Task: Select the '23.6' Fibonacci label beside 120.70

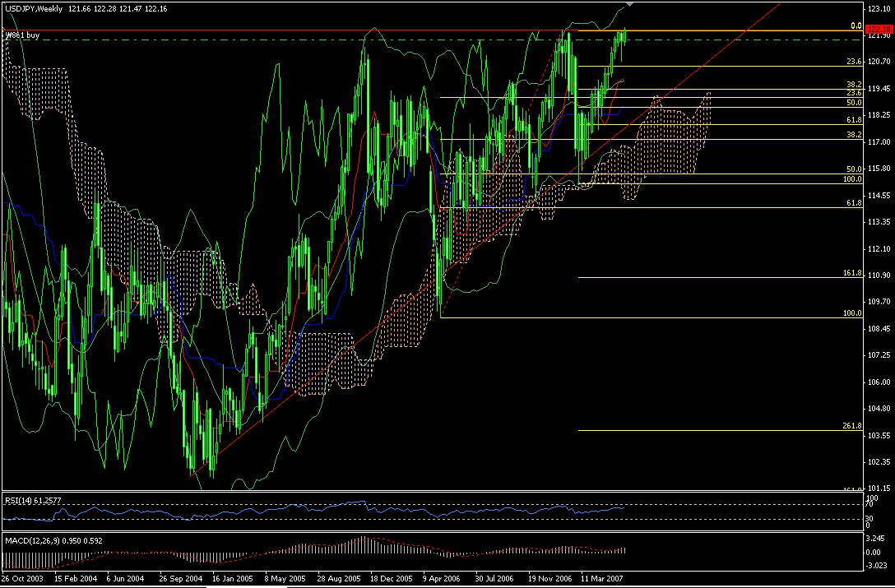Action: [x=854, y=62]
